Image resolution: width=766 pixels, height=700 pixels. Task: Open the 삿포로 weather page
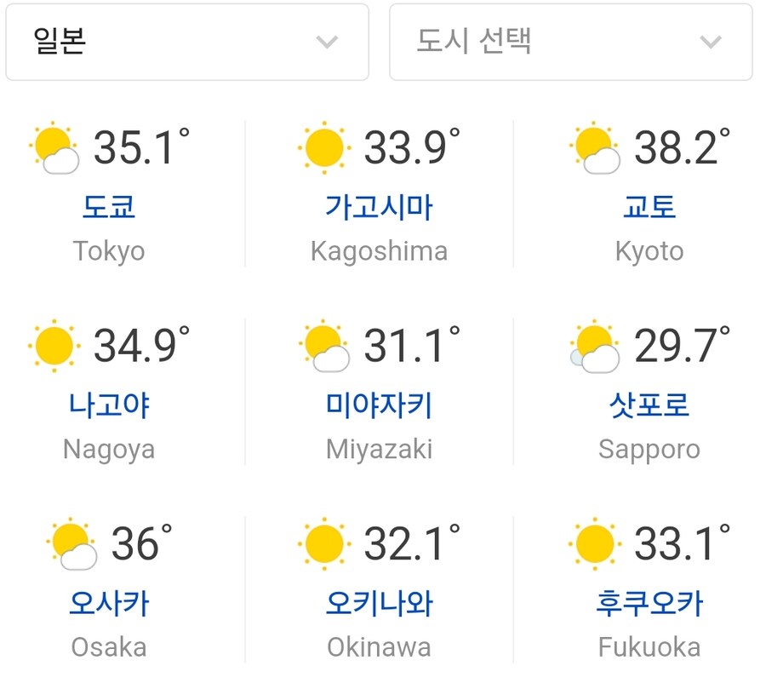coord(649,405)
